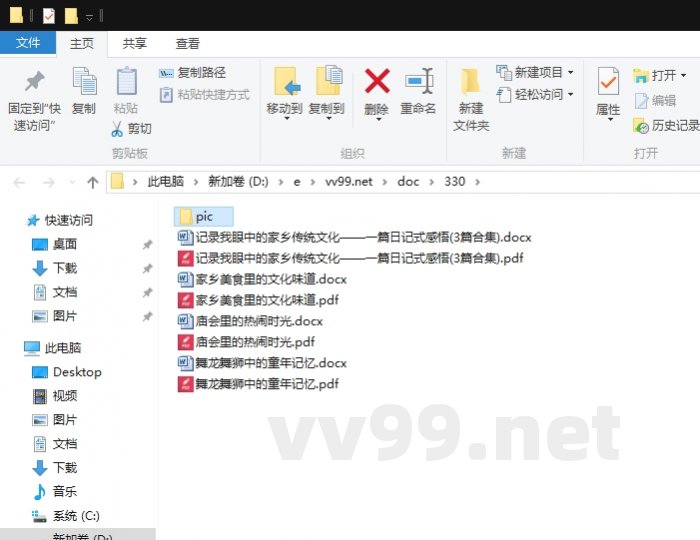Open recent locations dropdown arrow
This screenshot has width=700, height=540.
72,183
